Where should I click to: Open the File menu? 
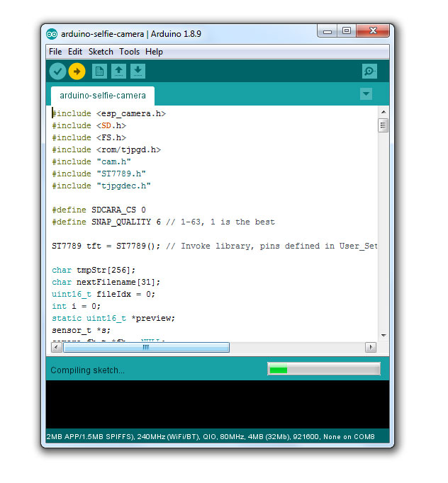click(x=55, y=52)
